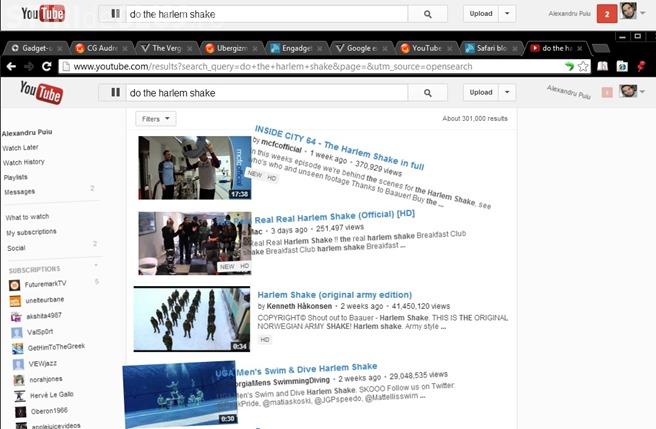Open the red notifications badge showing 2
Viewport: 656px width, 429px height.
click(x=605, y=13)
